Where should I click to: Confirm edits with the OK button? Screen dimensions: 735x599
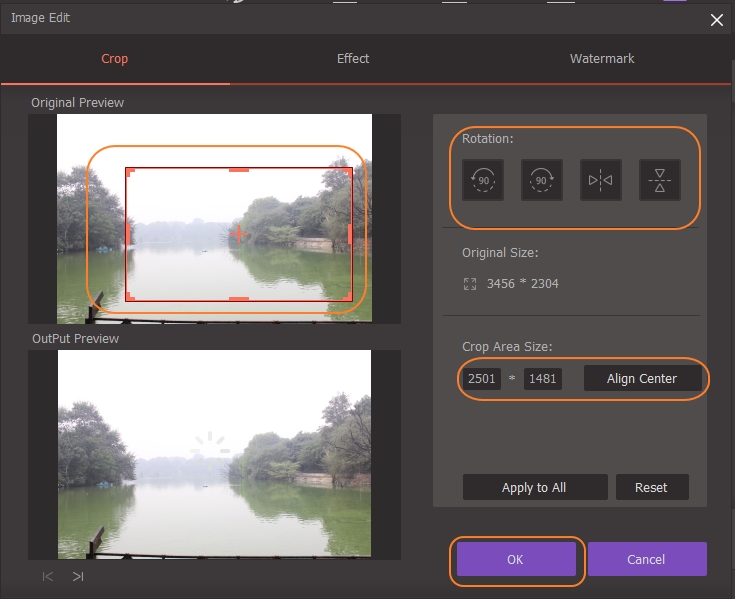click(x=515, y=559)
